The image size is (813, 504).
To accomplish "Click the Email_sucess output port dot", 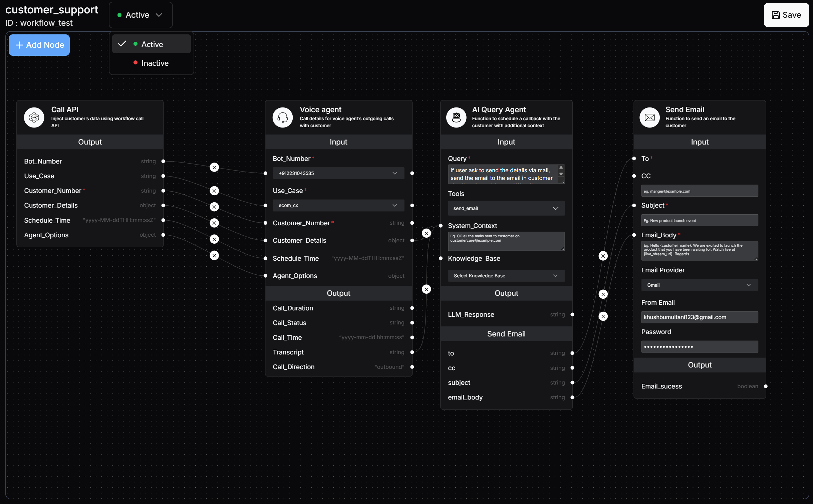I will click(x=766, y=386).
